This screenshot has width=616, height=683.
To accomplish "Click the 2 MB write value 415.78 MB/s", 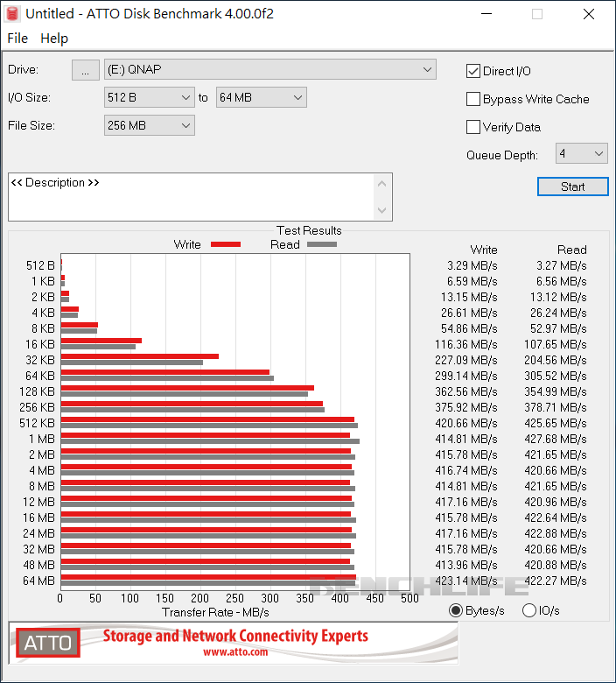I will click(466, 454).
